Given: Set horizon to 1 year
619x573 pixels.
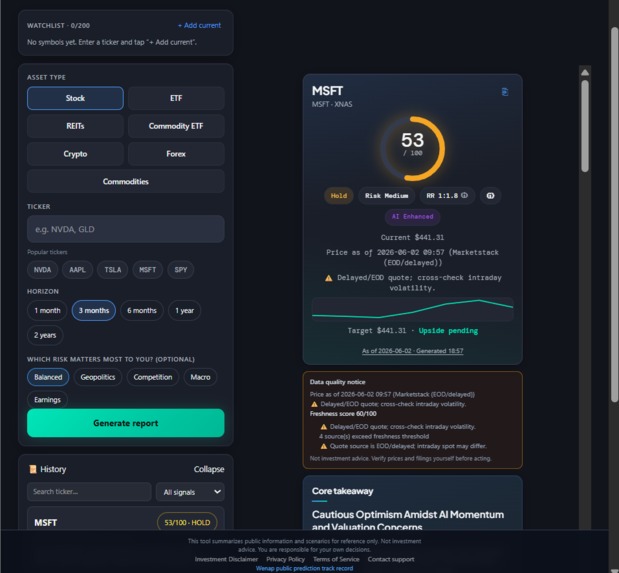Looking at the screenshot, I should pyautogui.click(x=184, y=310).
